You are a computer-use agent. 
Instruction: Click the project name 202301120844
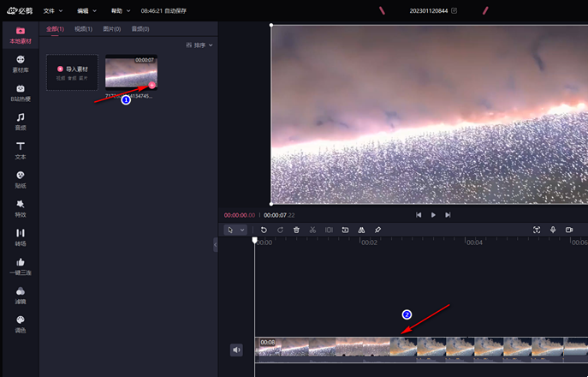click(429, 11)
